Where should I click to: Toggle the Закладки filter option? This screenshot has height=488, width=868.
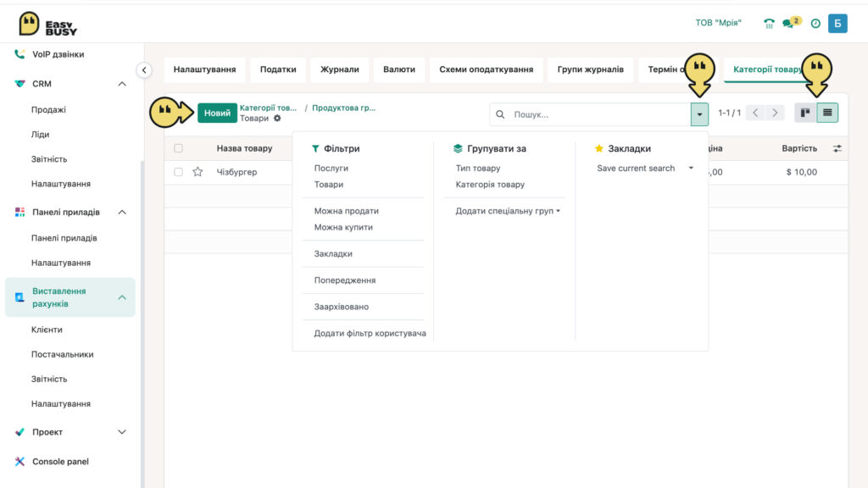tap(333, 254)
